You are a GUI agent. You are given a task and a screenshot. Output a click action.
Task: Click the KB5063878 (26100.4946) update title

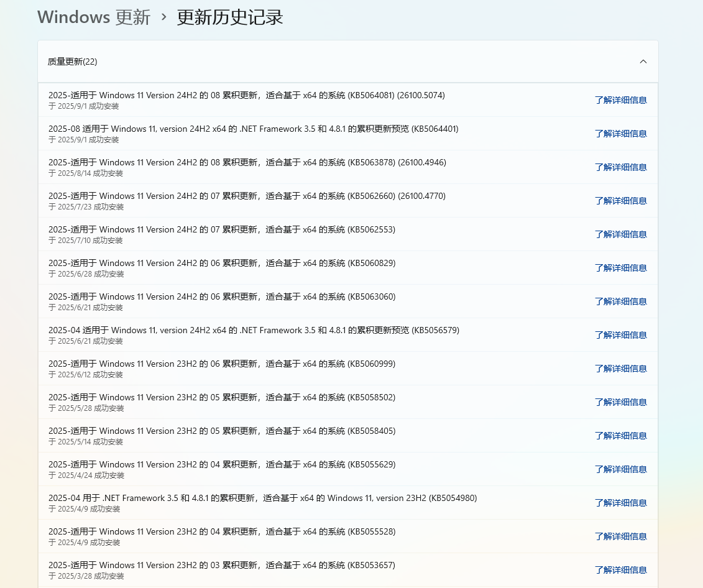click(x=247, y=163)
